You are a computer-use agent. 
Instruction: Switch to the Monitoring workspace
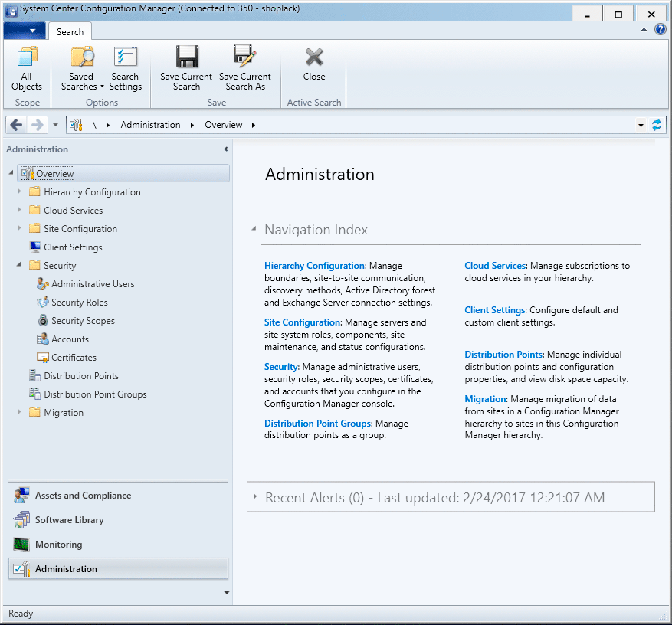pos(118,545)
